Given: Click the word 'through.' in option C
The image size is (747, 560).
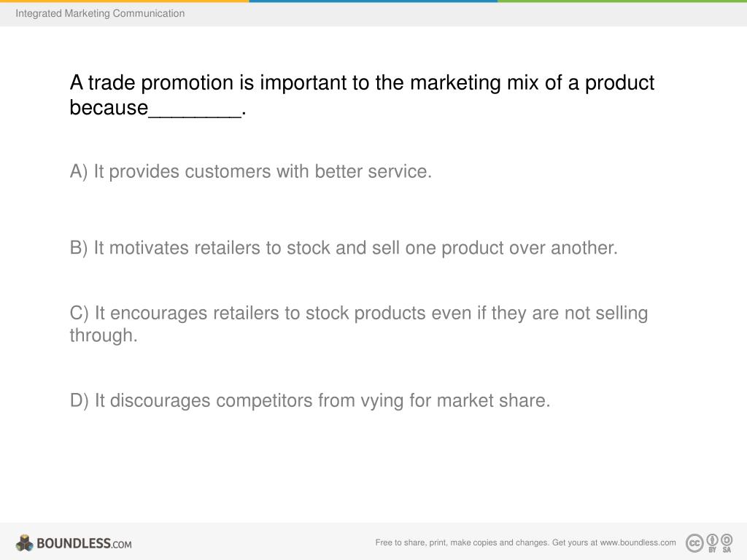Looking at the screenshot, I should click(104, 335).
